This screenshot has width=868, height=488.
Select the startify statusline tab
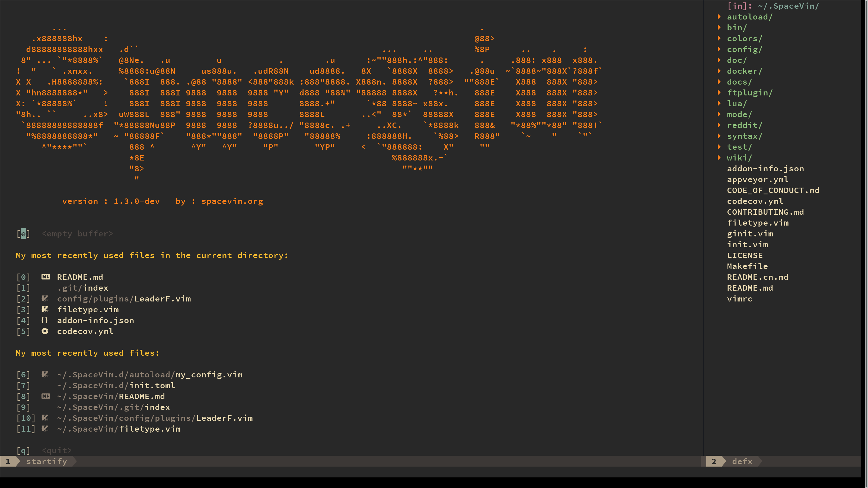coord(46,461)
